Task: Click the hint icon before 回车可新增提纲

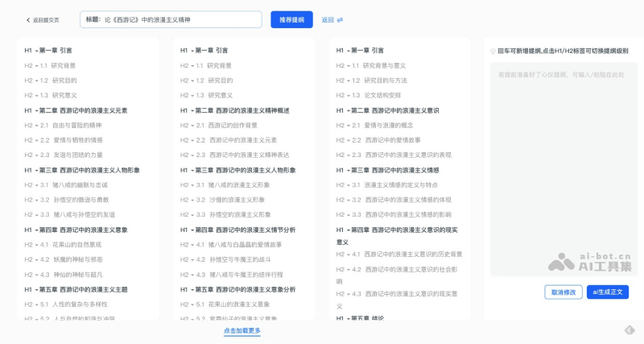Action: (x=493, y=51)
